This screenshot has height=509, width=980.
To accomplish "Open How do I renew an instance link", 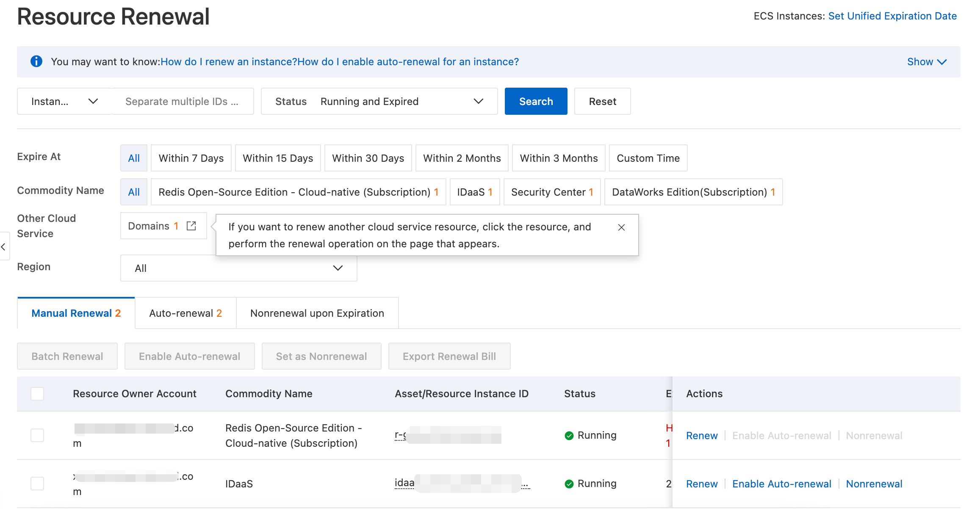I will [229, 62].
